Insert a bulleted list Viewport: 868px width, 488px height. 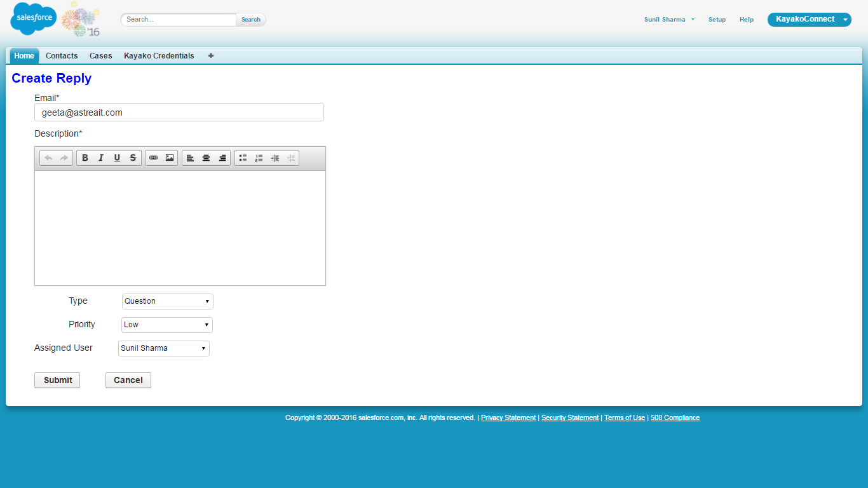243,158
